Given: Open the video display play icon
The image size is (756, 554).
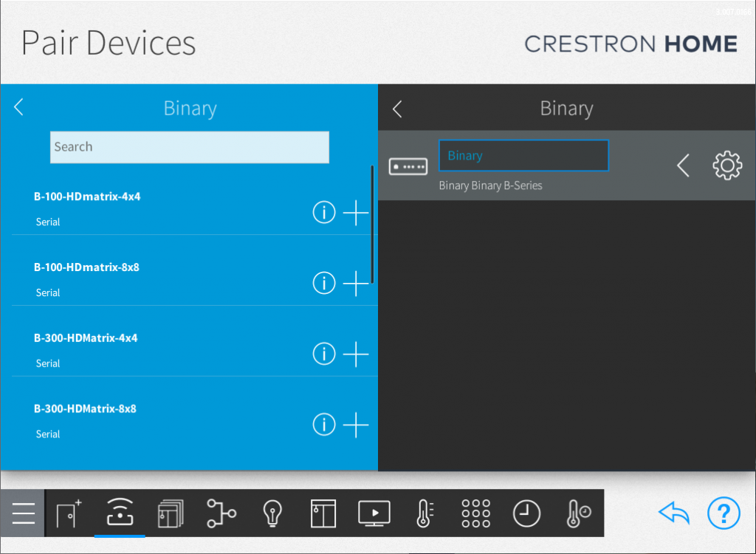Looking at the screenshot, I should tap(374, 513).
